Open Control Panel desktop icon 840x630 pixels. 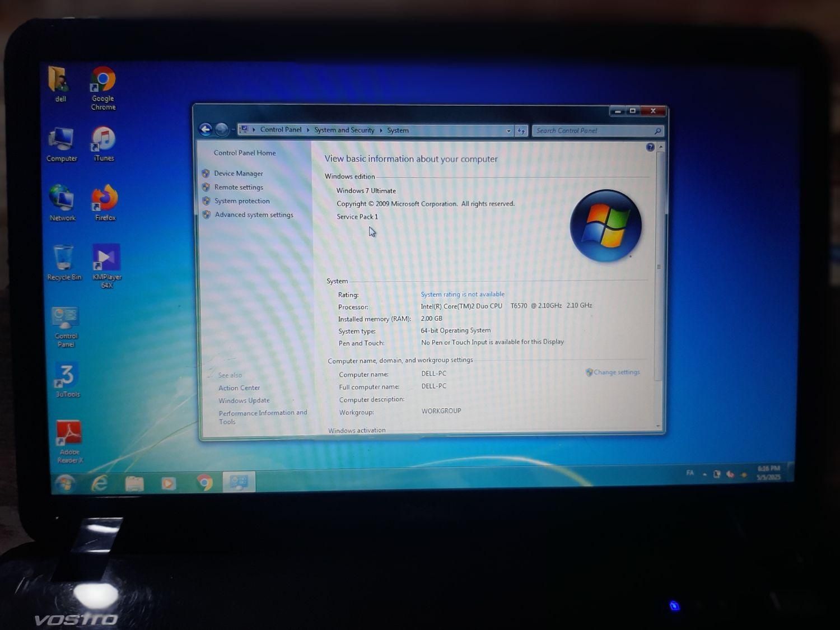click(x=66, y=327)
